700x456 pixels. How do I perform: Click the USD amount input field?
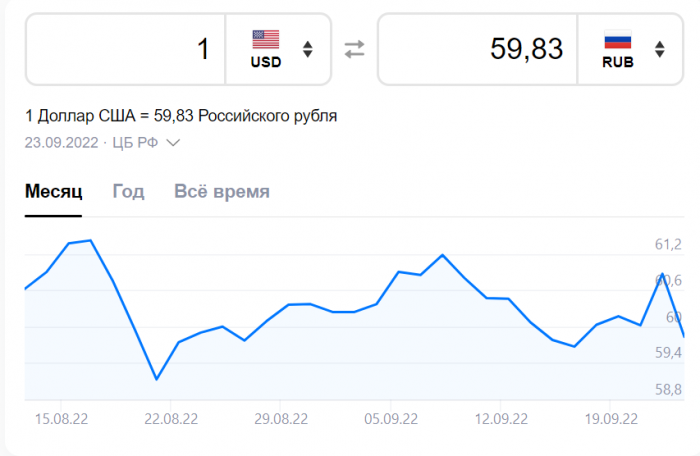click(126, 49)
